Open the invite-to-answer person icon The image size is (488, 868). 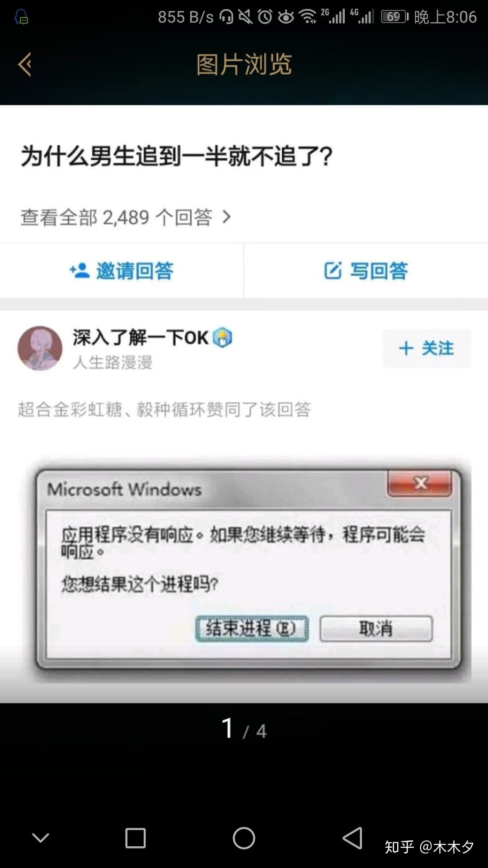click(79, 270)
